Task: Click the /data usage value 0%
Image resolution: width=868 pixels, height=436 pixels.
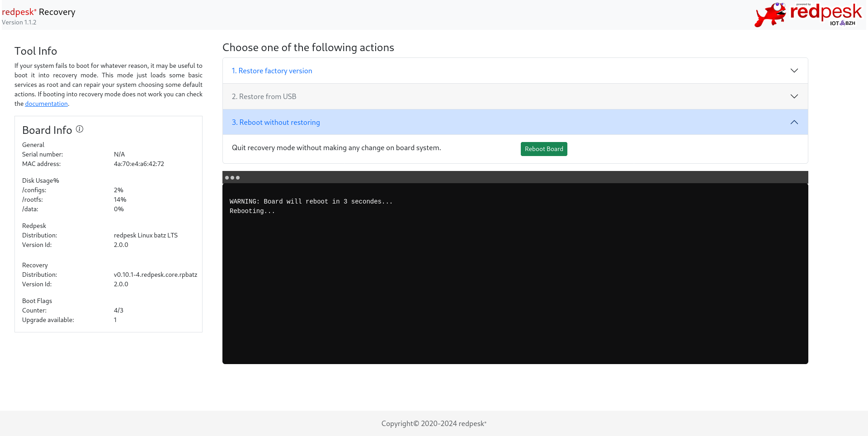Action: tap(118, 209)
